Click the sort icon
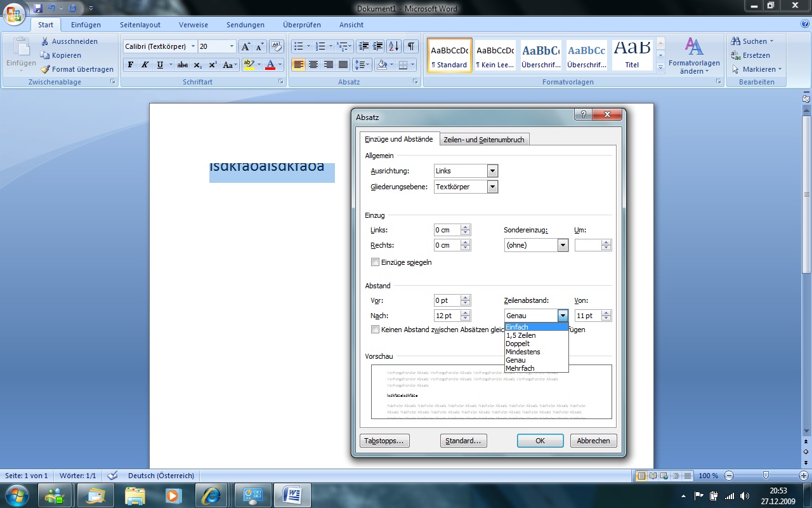Image resolution: width=812 pixels, height=508 pixels. (394, 46)
